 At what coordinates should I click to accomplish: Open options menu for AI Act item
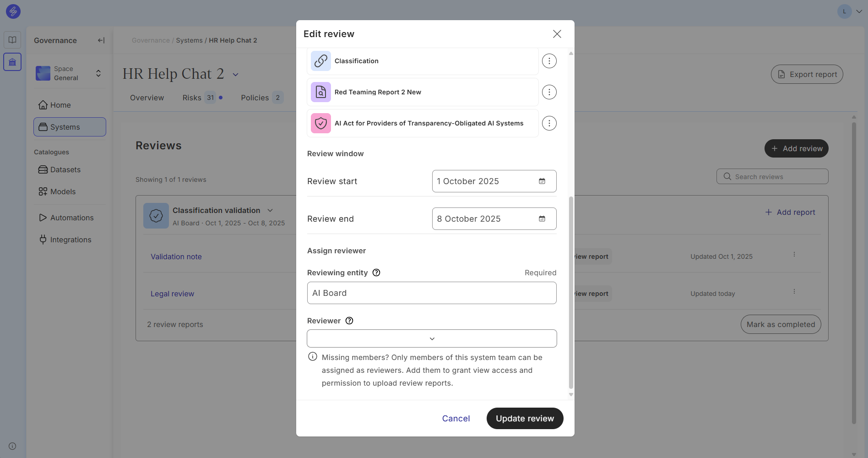tap(549, 123)
